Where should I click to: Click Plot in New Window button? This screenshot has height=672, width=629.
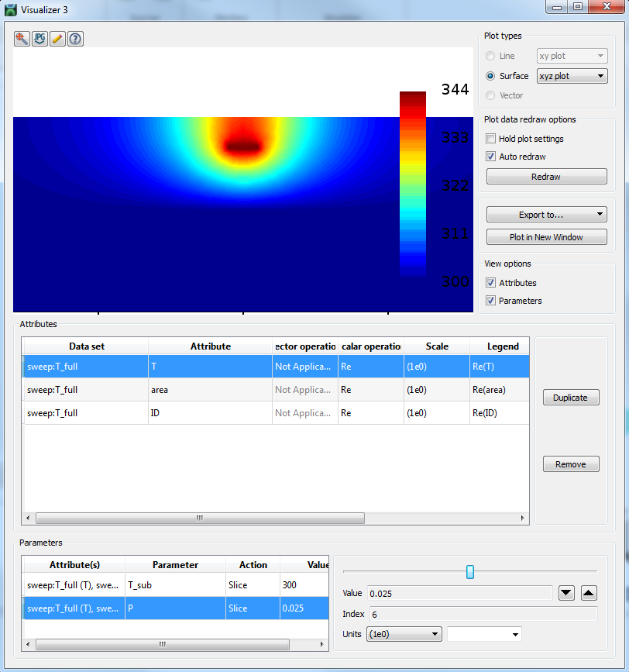pyautogui.click(x=546, y=237)
